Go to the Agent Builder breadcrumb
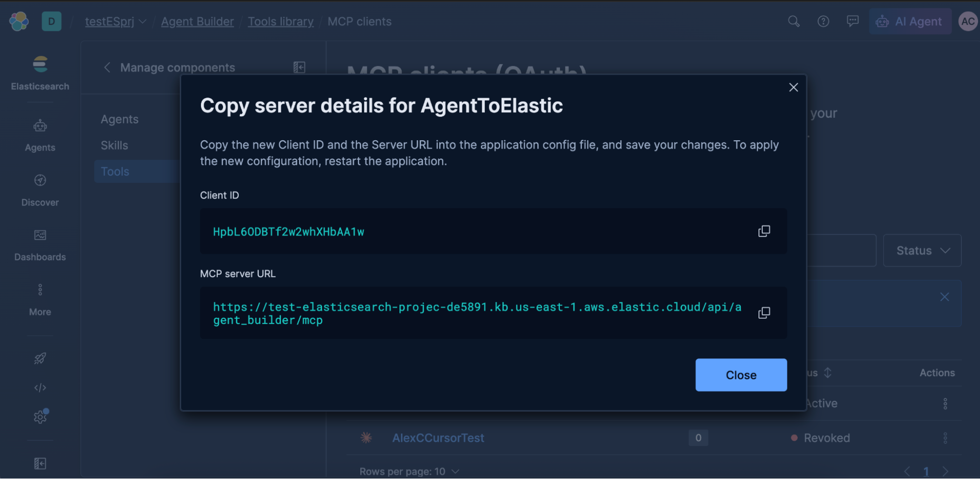 197,22
